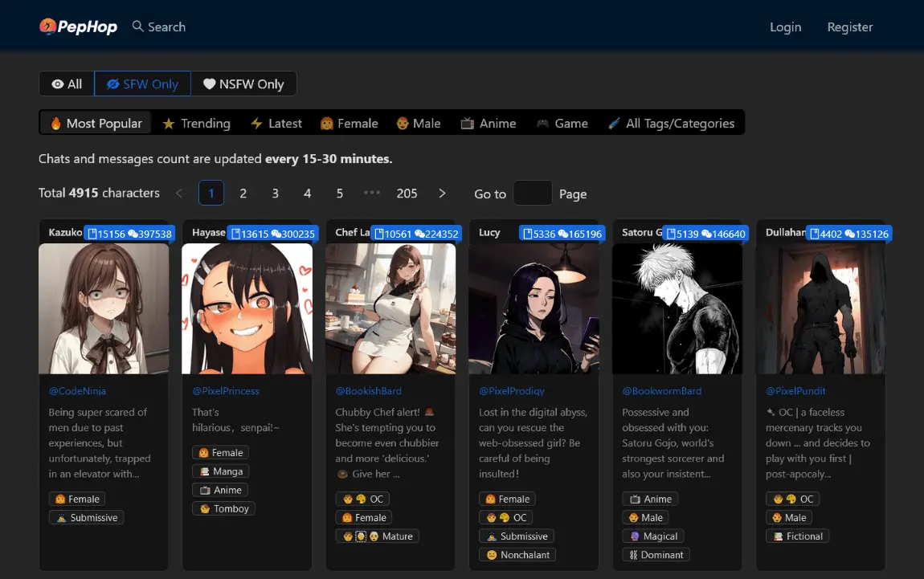Click the Latest flag icon filter
The image size is (924, 579).
(257, 123)
